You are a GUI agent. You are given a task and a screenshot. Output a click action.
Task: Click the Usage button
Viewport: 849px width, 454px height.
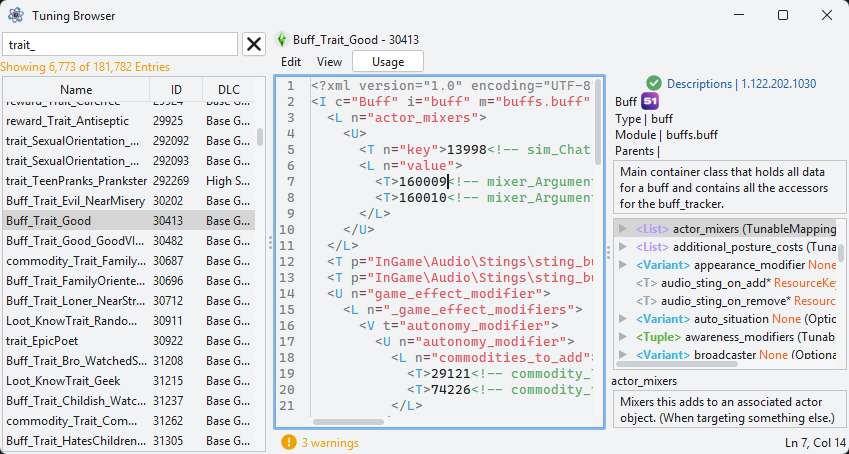388,62
